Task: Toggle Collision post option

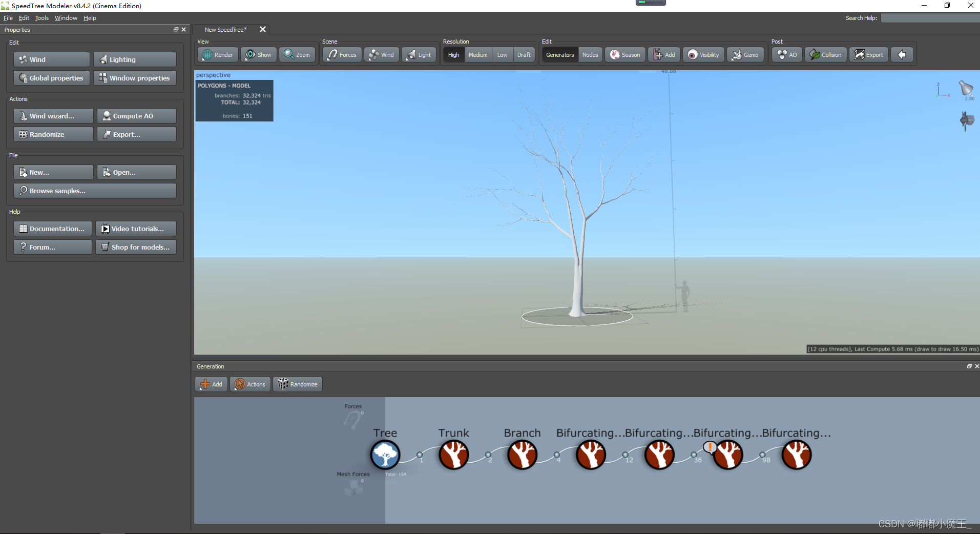Action: pos(826,55)
